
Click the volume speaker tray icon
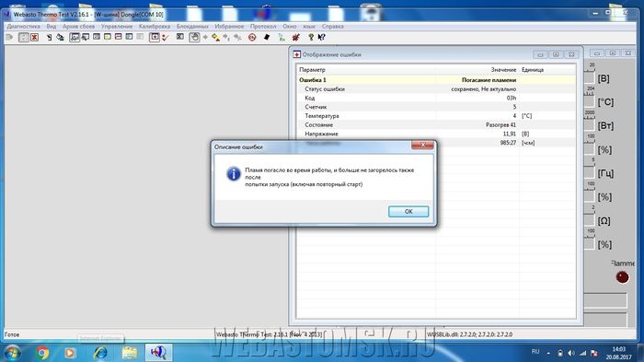tap(571, 353)
